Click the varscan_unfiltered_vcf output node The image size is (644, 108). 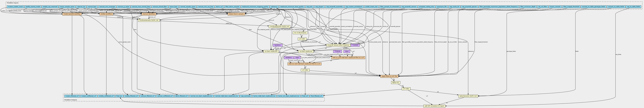click(x=165, y=96)
